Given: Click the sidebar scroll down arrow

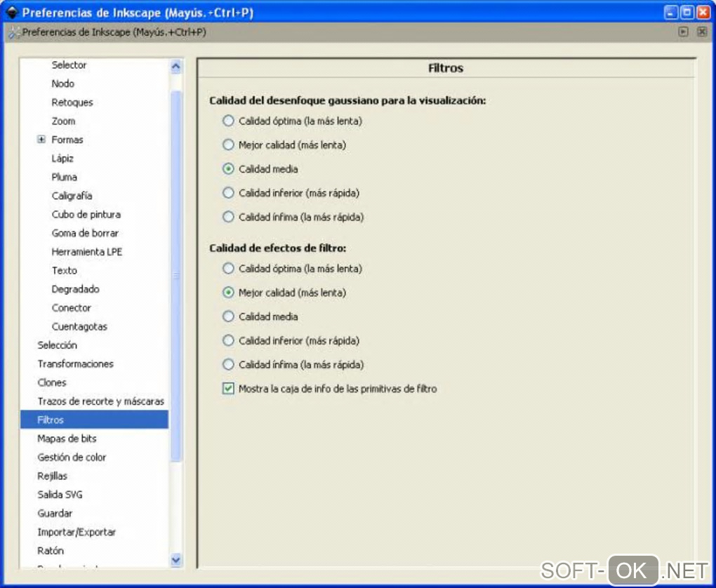Looking at the screenshot, I should pos(175,560).
